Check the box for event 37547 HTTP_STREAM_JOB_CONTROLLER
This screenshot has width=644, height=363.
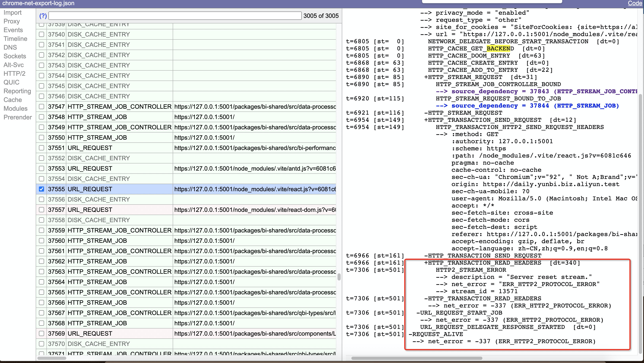tap(41, 107)
